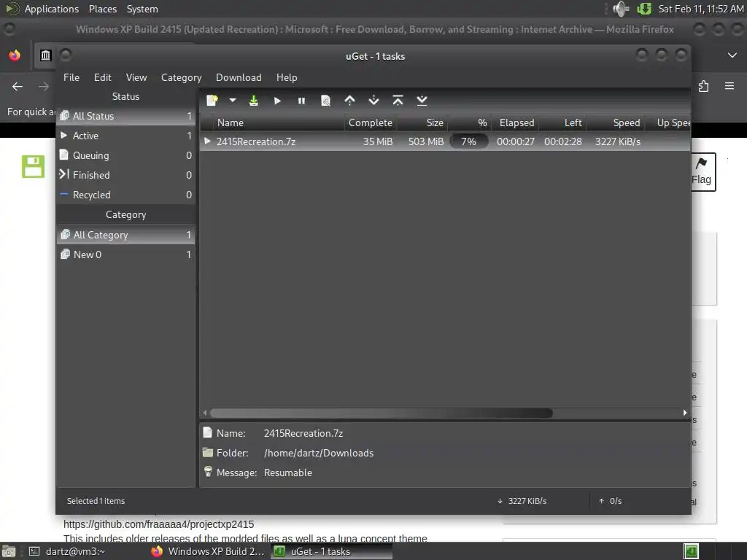Click the new download icon in uGet toolbar
Viewport: 747px width, 560px height.
tap(212, 101)
